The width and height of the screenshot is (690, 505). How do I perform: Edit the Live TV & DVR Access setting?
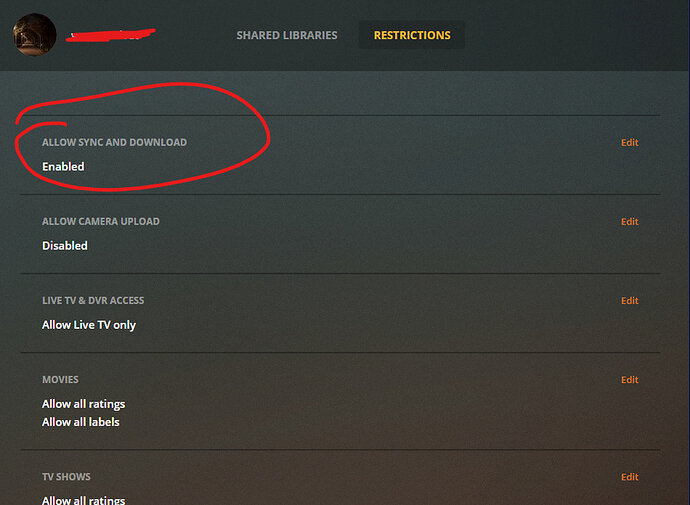coord(629,301)
